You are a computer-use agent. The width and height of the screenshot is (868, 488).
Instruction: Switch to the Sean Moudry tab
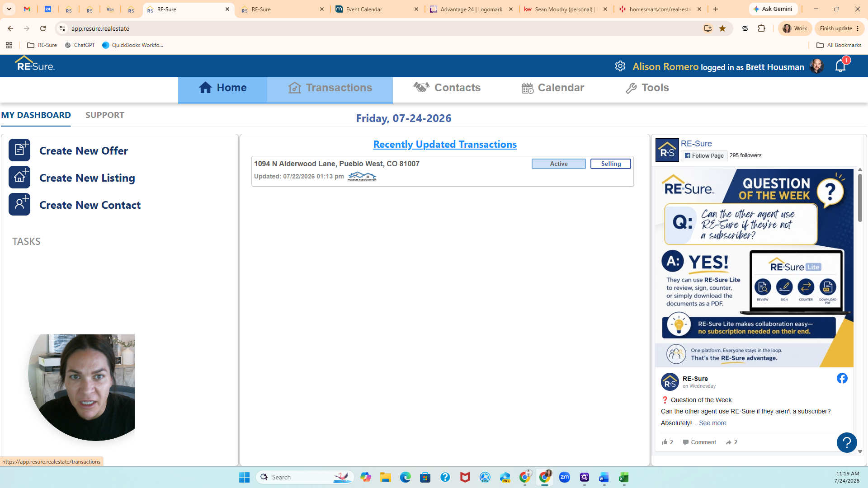coord(566,9)
